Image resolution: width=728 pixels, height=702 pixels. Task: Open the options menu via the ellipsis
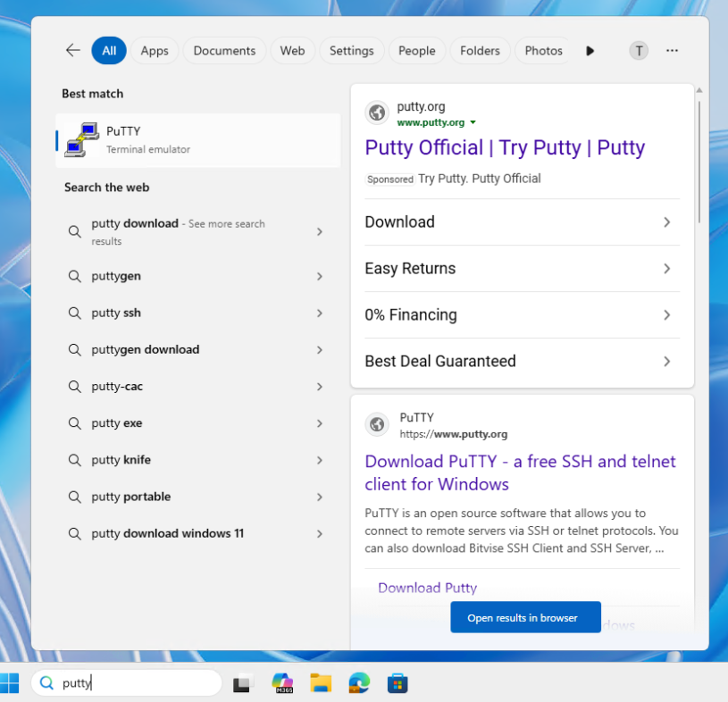pos(672,51)
